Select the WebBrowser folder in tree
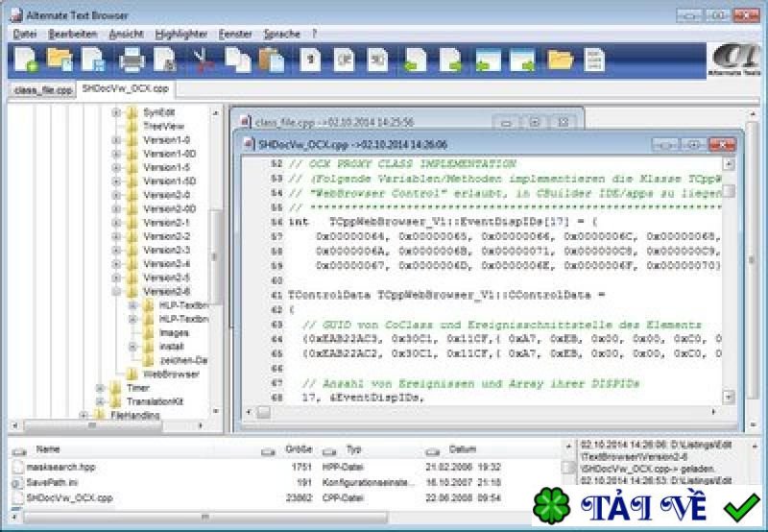Screen dimensions: 768x532 tap(171, 375)
